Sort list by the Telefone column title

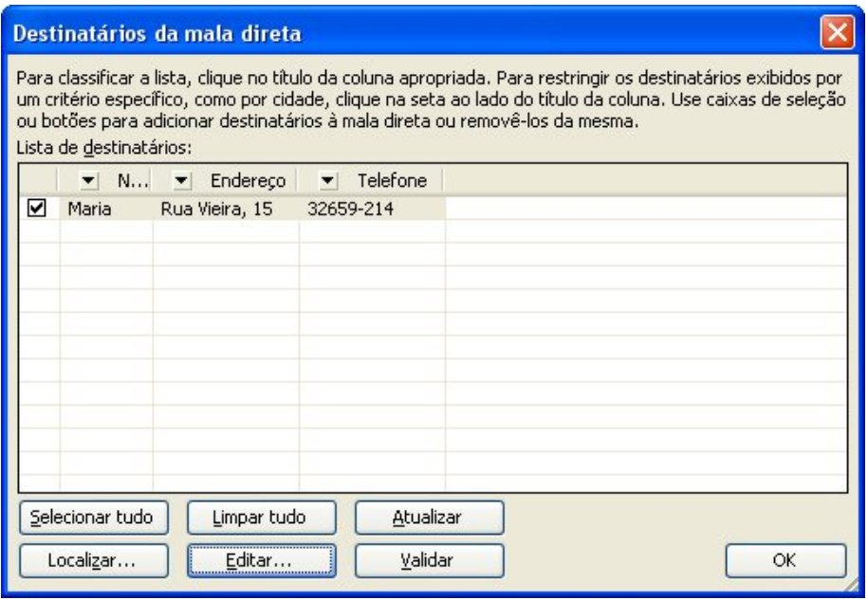[391, 181]
